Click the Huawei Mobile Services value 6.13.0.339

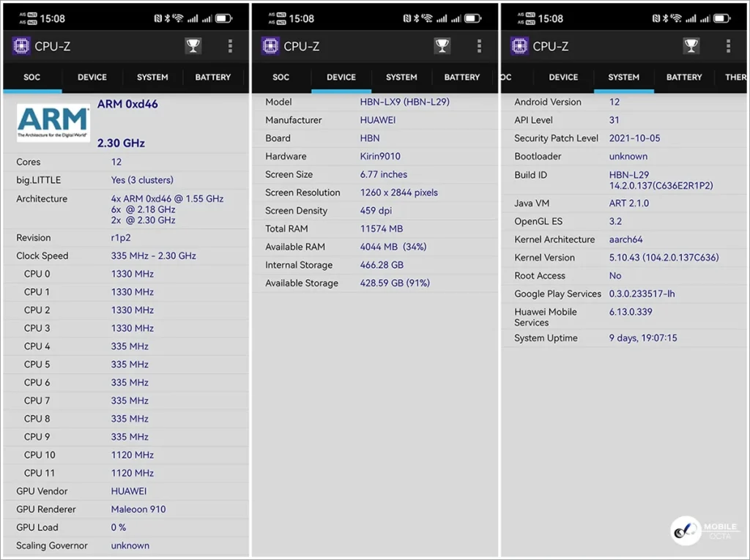point(631,312)
